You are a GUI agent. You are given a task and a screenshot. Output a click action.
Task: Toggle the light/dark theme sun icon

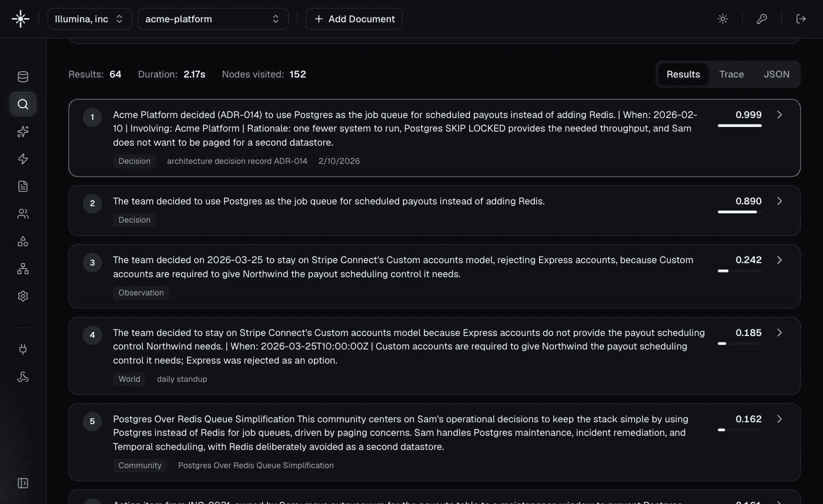click(x=723, y=19)
